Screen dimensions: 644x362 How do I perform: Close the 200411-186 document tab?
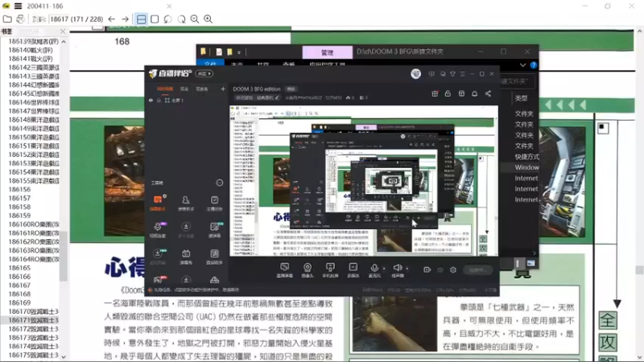click(x=169, y=6)
